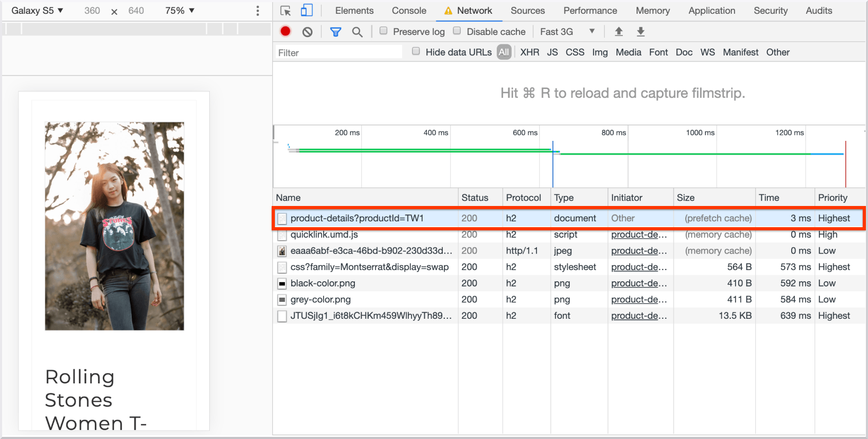Viewport: 868px width, 439px height.
Task: Open initiator link for css?family=Montserrat
Action: [x=639, y=267]
